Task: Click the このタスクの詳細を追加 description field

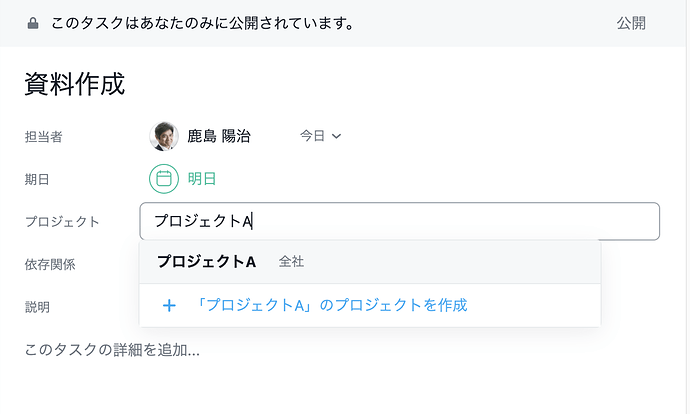Action: coord(112,350)
